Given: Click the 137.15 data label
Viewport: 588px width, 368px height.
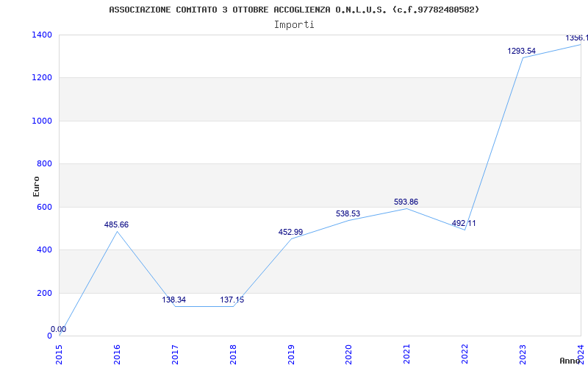Looking at the screenshot, I should click(x=232, y=300).
